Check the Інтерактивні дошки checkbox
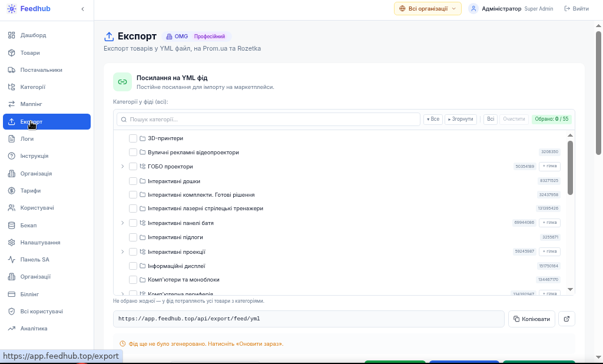This screenshot has height=364, width=603. (133, 181)
